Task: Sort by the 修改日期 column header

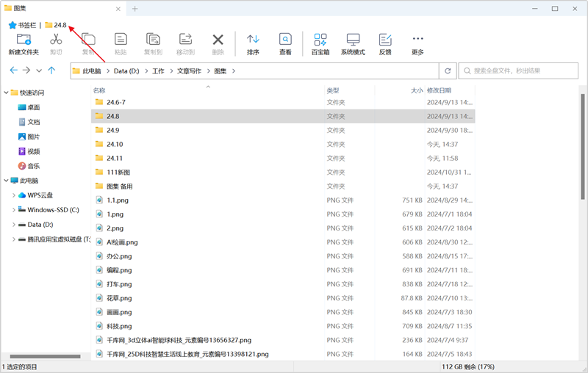Action: pos(439,90)
